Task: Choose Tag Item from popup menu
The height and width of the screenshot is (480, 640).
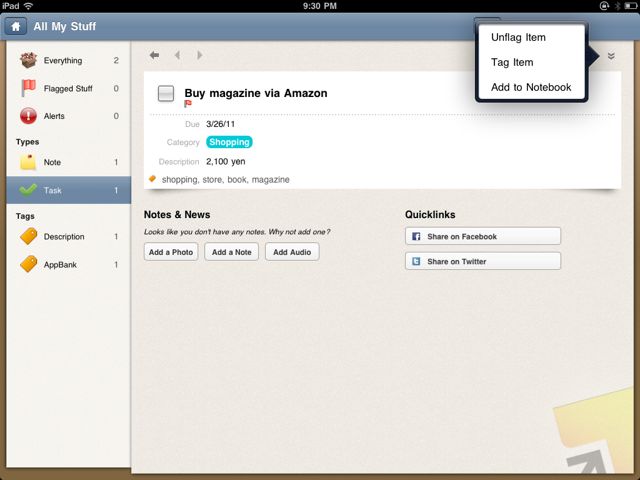Action: click(x=512, y=62)
